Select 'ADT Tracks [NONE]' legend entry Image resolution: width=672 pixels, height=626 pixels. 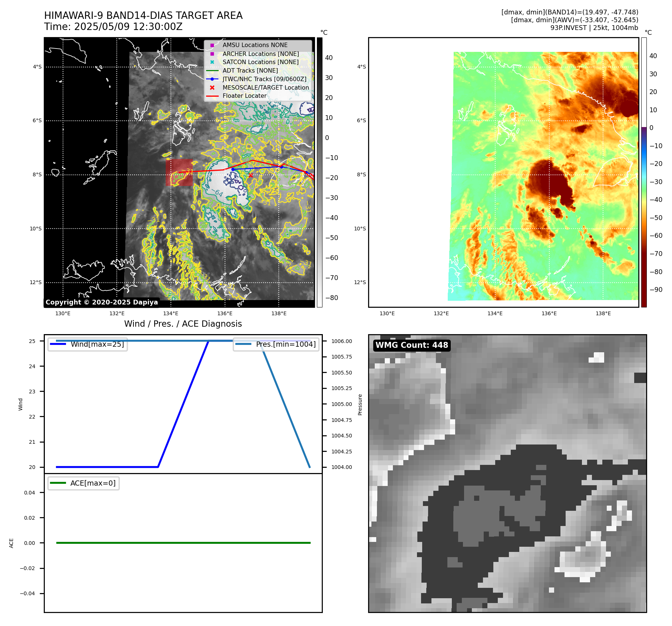pyautogui.click(x=250, y=71)
